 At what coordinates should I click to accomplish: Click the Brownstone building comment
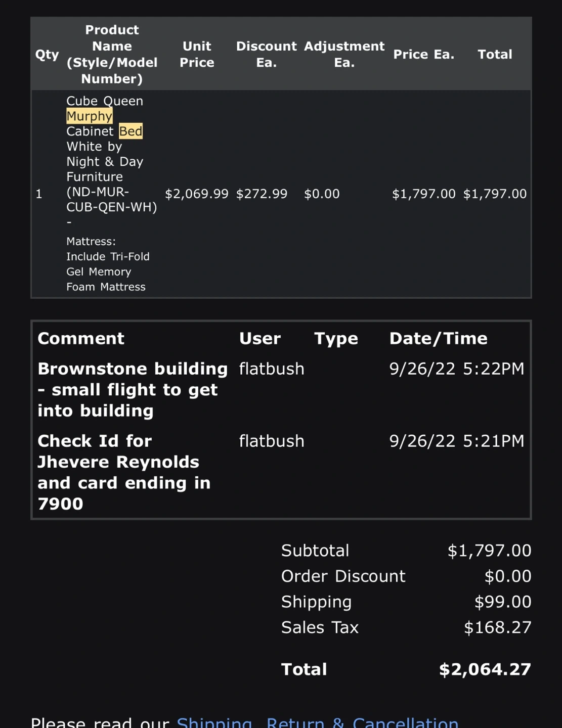click(x=132, y=390)
